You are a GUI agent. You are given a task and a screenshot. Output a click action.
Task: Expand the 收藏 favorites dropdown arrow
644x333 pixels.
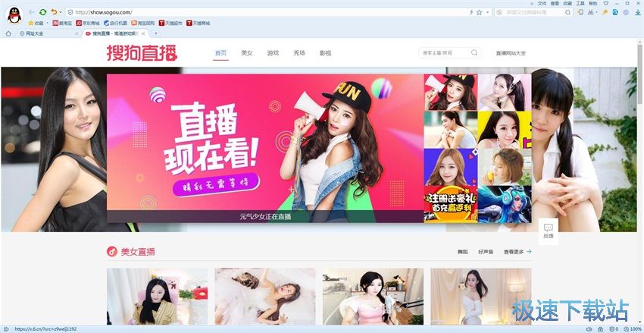[47, 23]
